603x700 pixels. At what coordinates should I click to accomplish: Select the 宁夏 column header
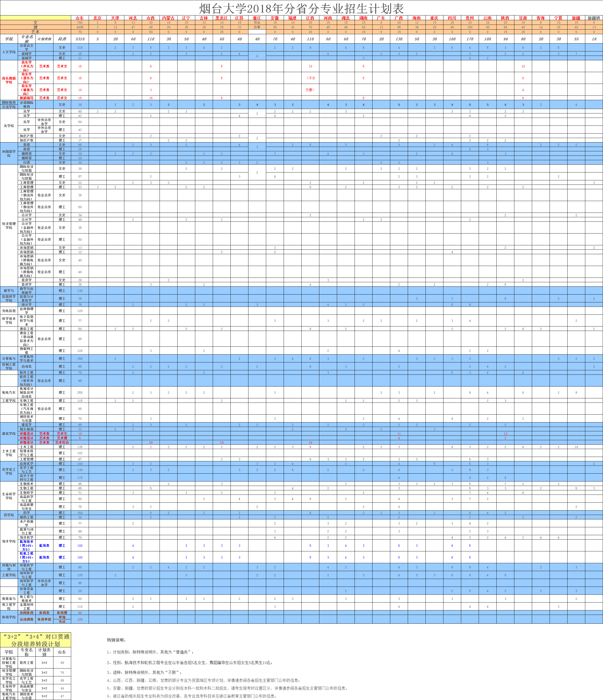[x=558, y=18]
